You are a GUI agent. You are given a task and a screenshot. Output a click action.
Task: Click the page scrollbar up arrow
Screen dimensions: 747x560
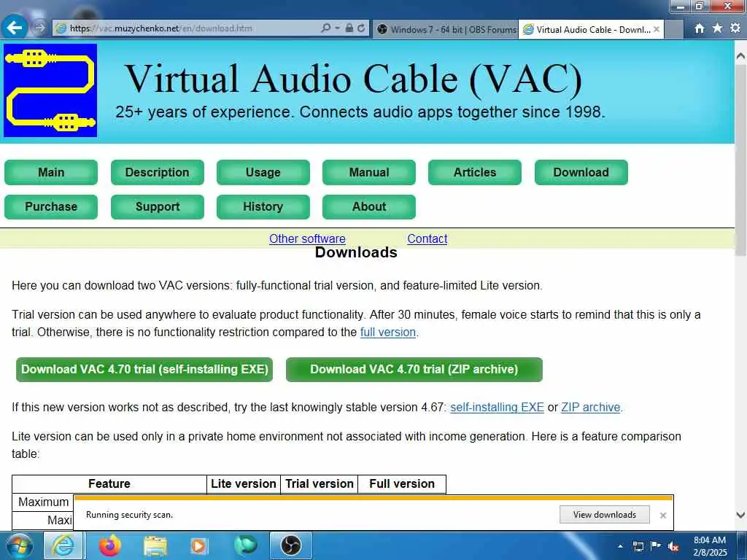point(740,55)
